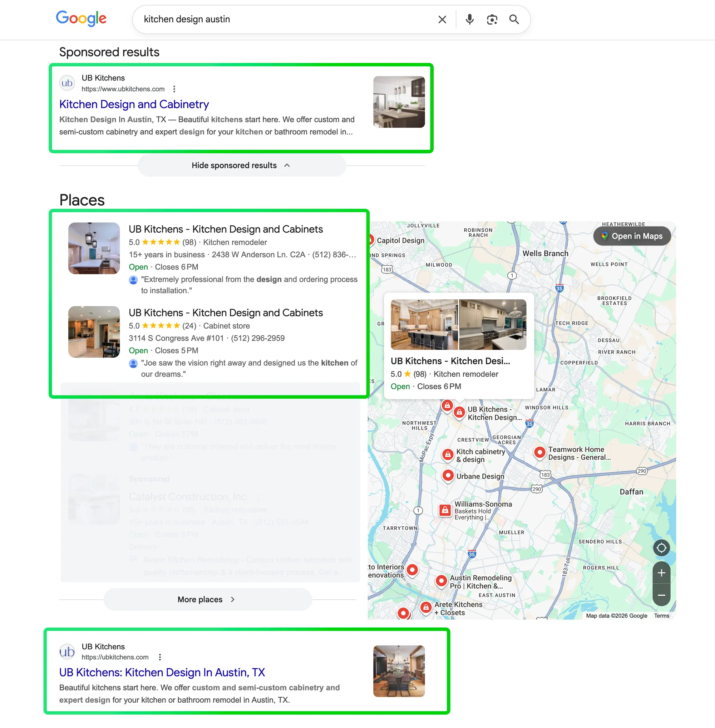Center map on my location icon
The height and width of the screenshot is (728, 715).
[x=661, y=548]
